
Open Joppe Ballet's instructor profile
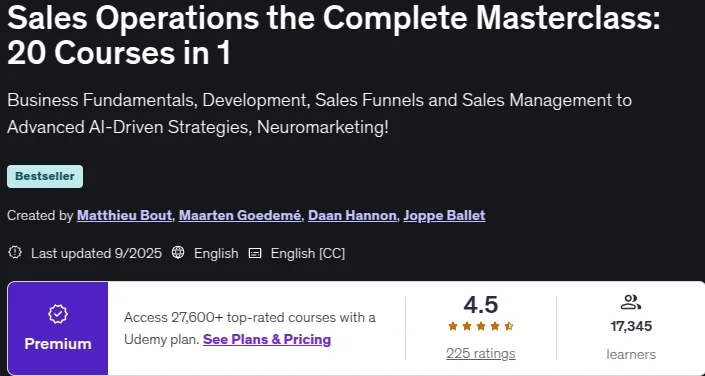pyautogui.click(x=444, y=215)
